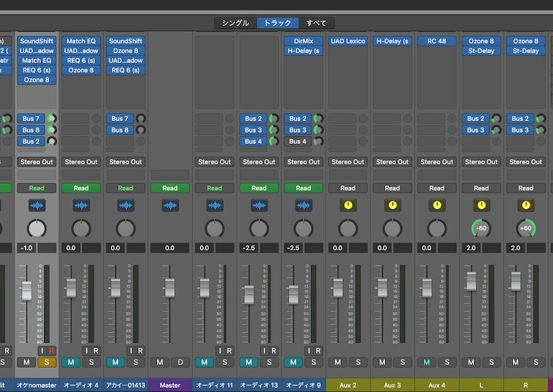Screen dimensions: 553x392
Task: Select the Aux 2 track name label
Action: [x=348, y=385]
